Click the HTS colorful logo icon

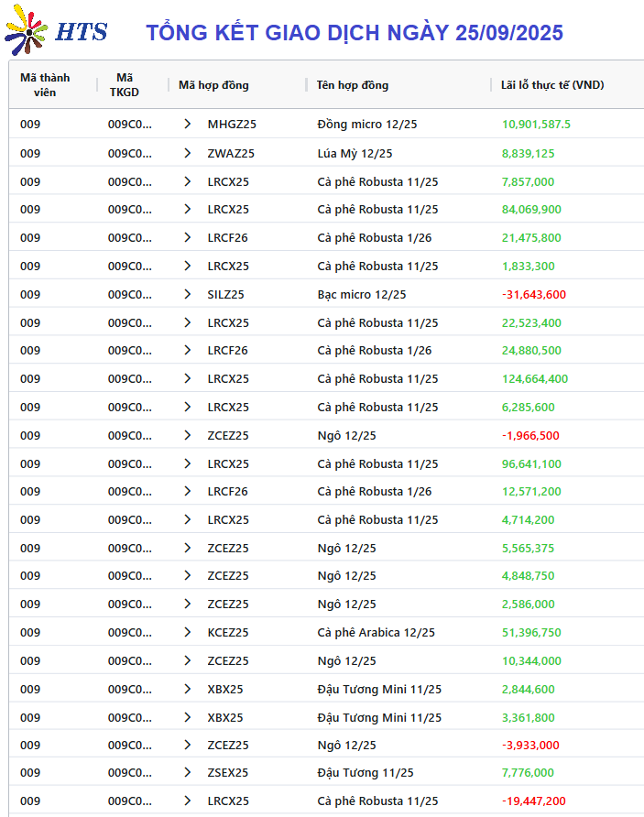26,30
